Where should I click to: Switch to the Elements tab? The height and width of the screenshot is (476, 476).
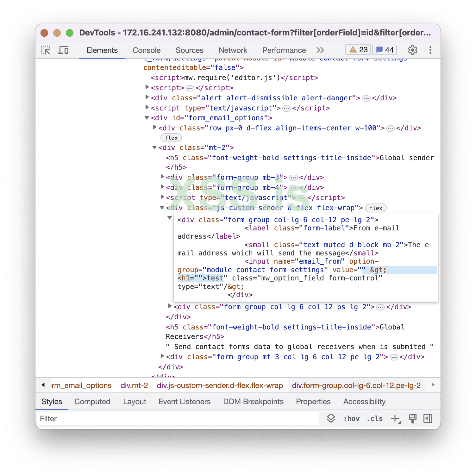coord(102,50)
